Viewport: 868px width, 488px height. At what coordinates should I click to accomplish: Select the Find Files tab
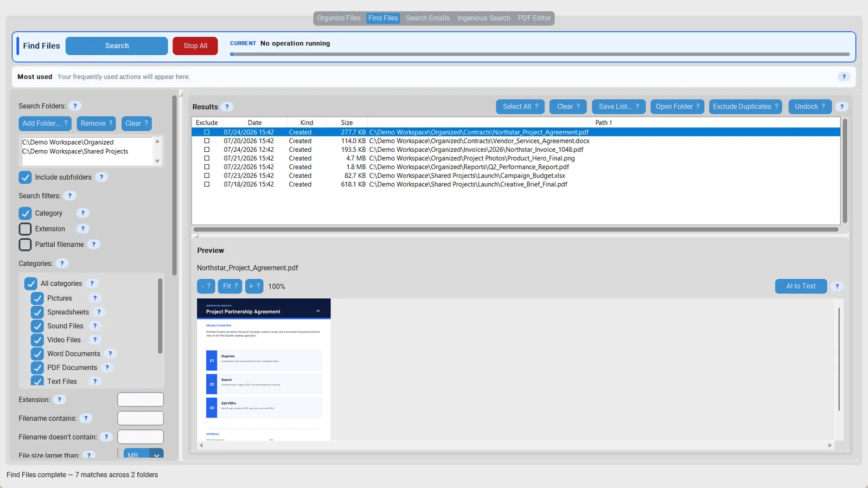point(383,18)
